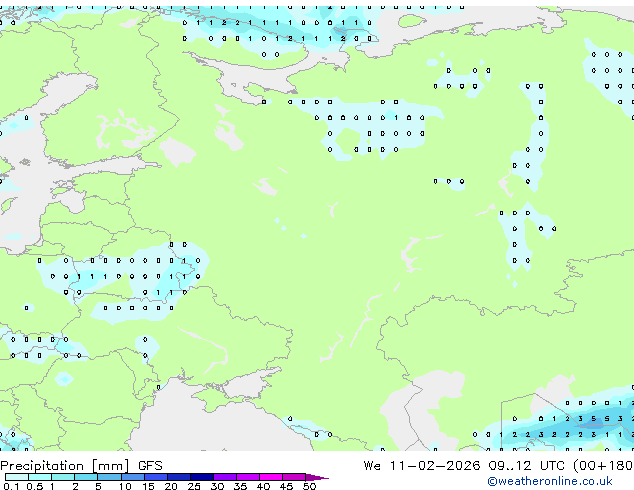Screen dimensions: 634x490
Task: Click the '45' legend label
Action: [x=286, y=486]
